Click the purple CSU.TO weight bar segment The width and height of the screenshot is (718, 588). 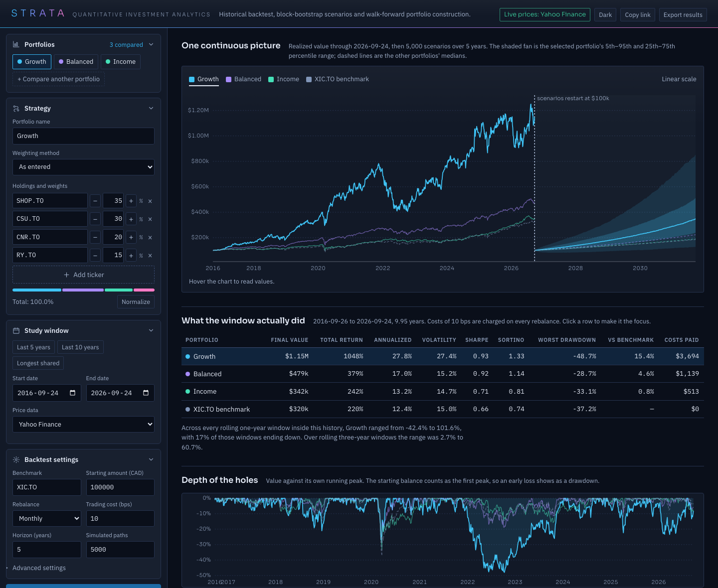tap(83, 290)
